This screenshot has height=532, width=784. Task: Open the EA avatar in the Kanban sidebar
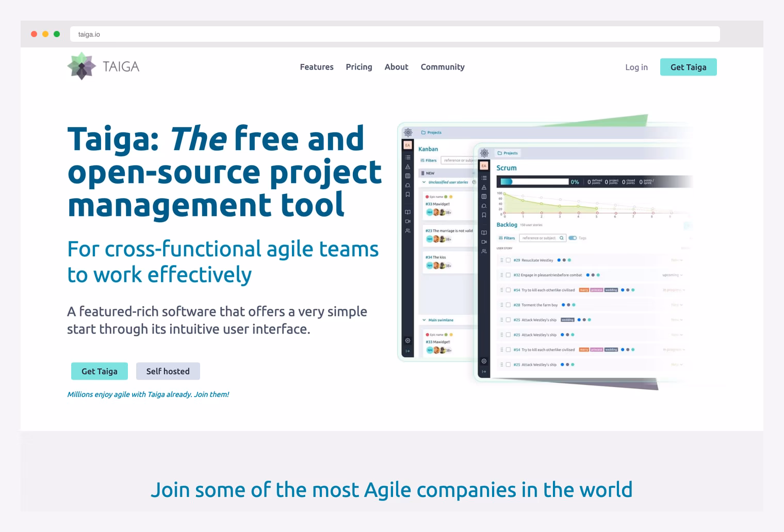coord(407,145)
